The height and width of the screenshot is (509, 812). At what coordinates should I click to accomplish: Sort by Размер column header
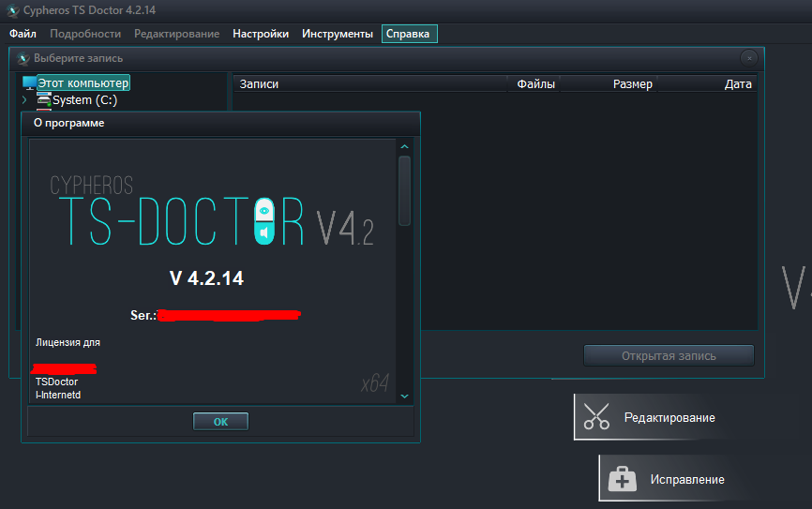pyautogui.click(x=609, y=83)
